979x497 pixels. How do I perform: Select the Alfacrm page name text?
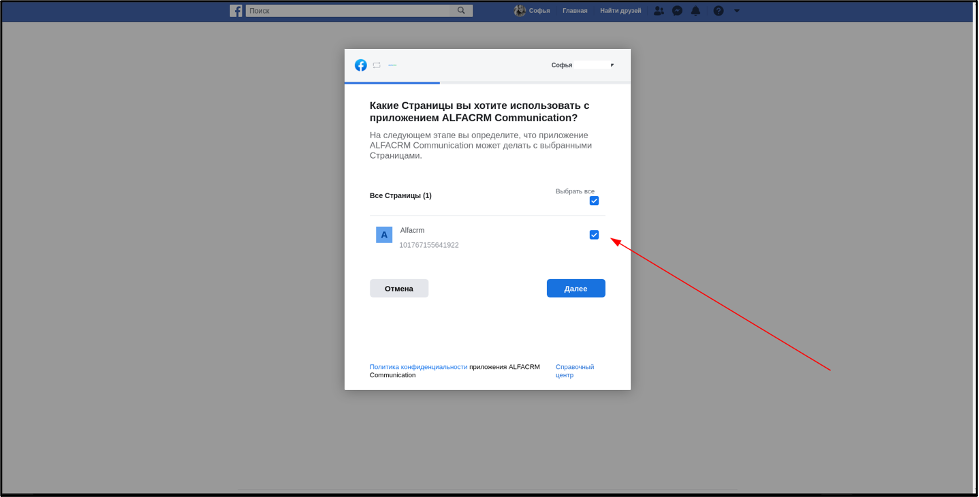coord(412,230)
